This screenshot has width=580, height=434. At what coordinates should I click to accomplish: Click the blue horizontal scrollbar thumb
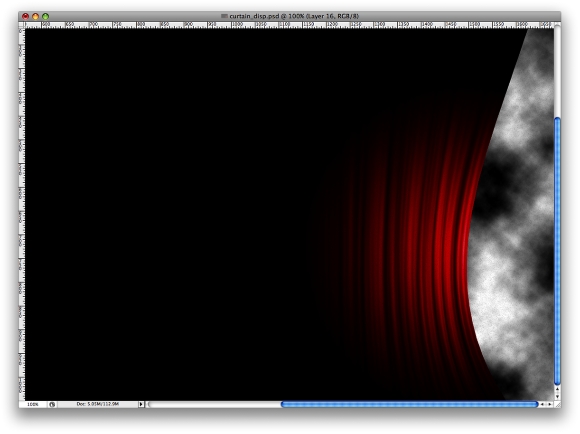coord(409,404)
